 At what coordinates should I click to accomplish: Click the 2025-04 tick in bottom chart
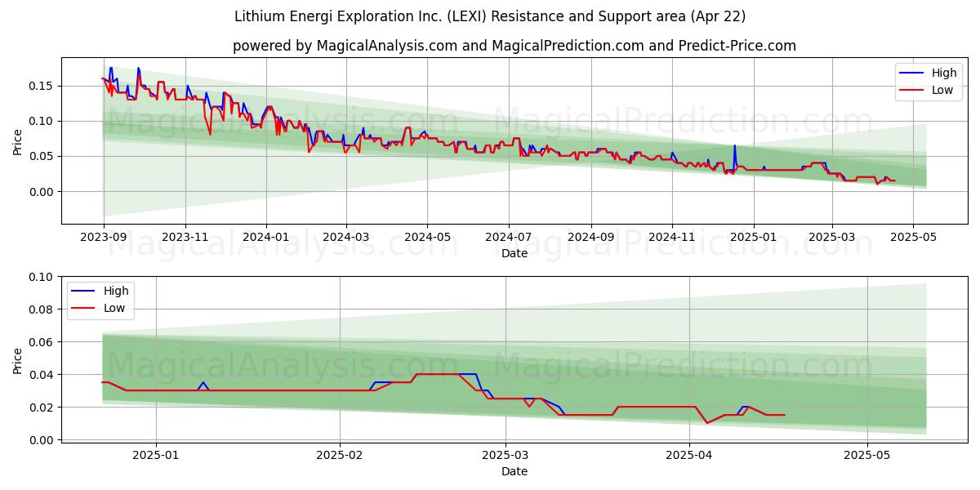[x=690, y=457]
